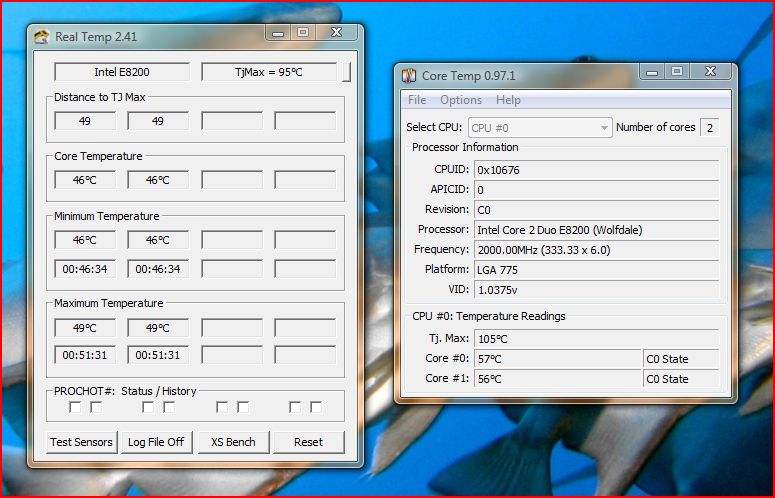Open the Help menu in Core Temp
This screenshot has height=498, width=775.
[x=508, y=100]
